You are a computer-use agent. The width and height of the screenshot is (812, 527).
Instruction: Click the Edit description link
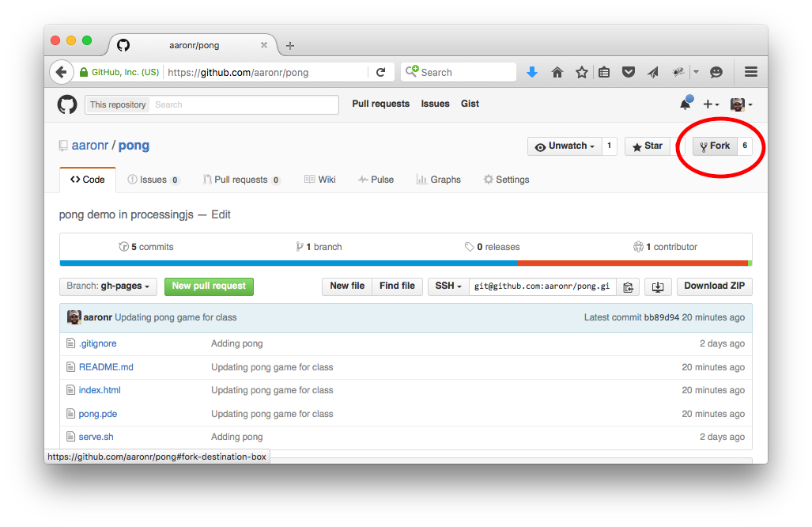click(x=221, y=214)
